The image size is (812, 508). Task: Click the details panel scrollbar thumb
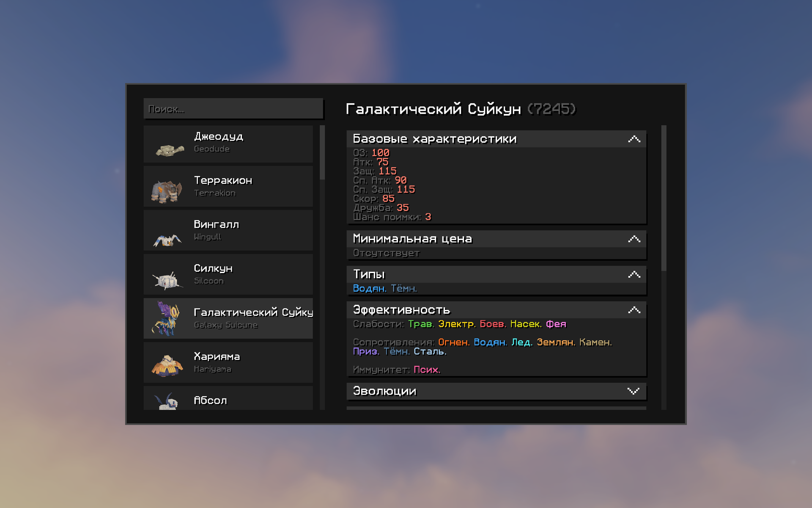point(664,198)
